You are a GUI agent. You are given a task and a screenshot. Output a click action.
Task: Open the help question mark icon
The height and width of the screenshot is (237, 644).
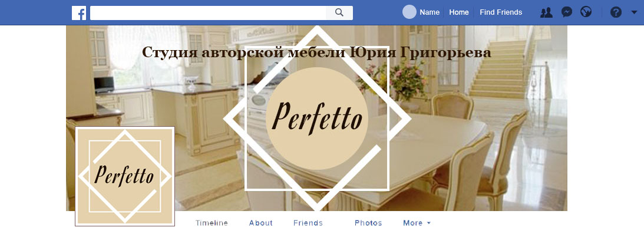[x=616, y=12]
